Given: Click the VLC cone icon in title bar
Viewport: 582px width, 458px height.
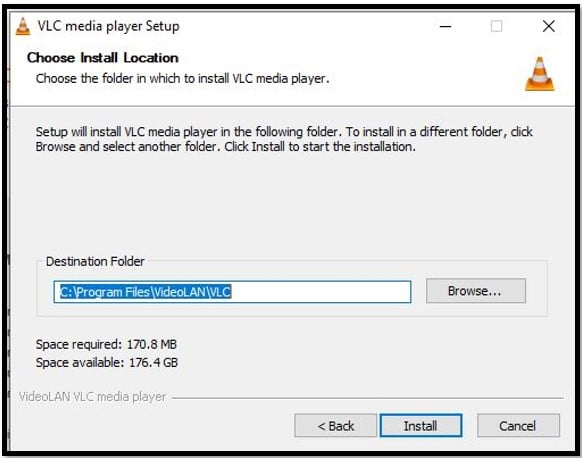Looking at the screenshot, I should (x=23, y=27).
